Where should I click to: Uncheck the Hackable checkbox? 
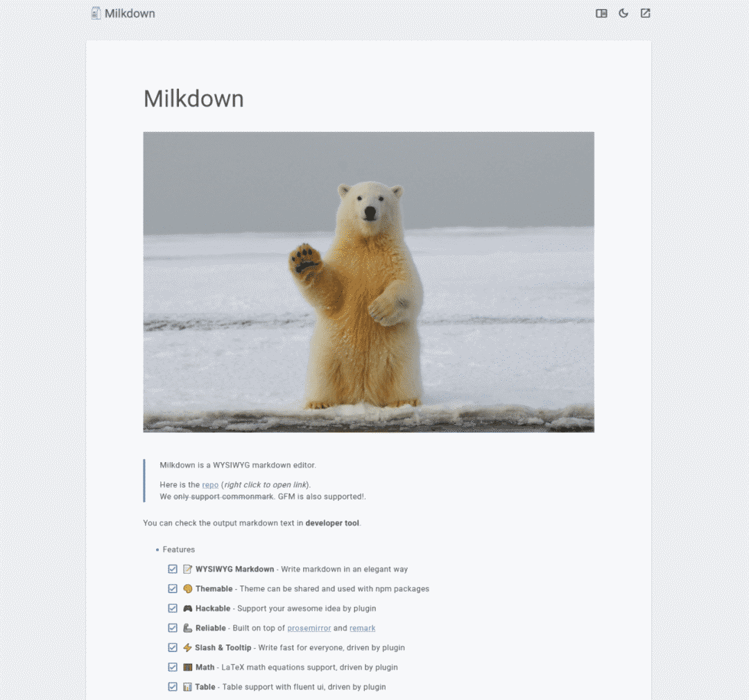173,608
